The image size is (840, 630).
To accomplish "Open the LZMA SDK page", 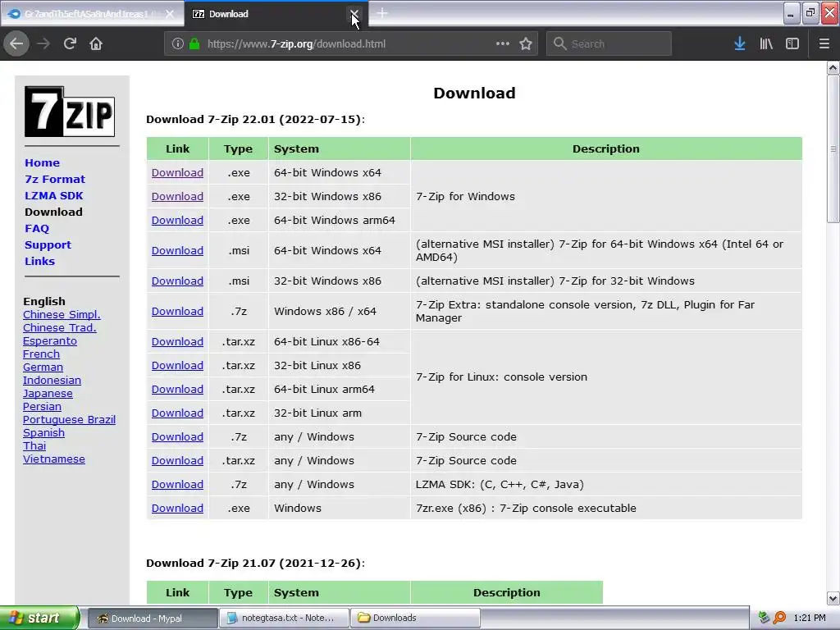I will click(53, 195).
